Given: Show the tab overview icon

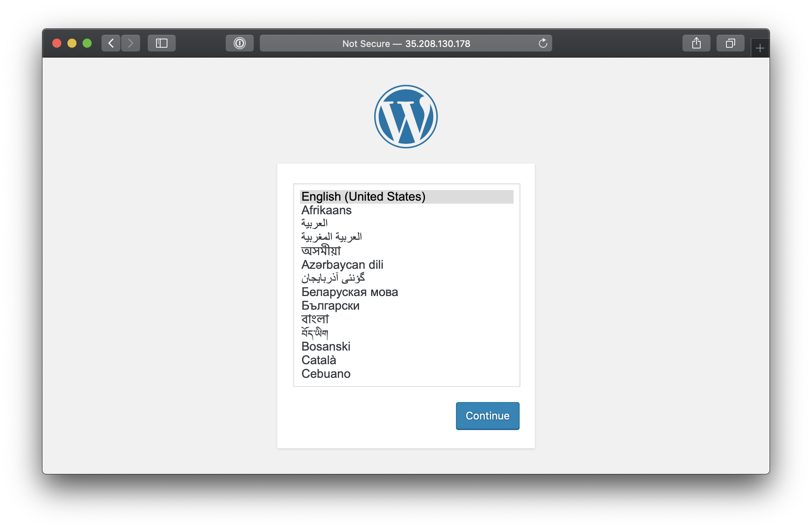Looking at the screenshot, I should (x=730, y=43).
